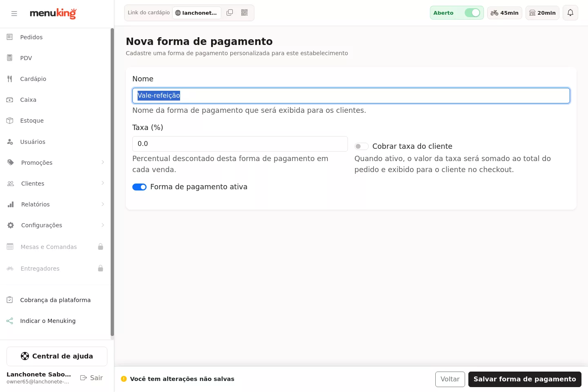The image size is (588, 392).
Task: Click the Configurações gear icon
Action: pyautogui.click(x=11, y=225)
